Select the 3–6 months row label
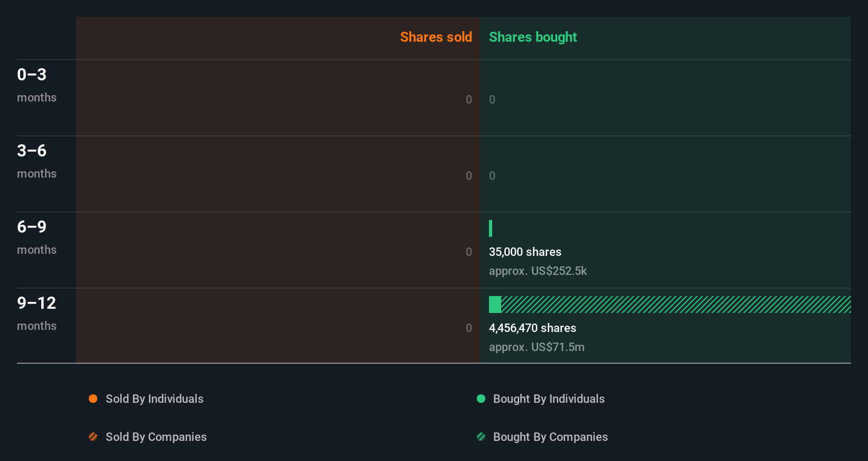Image resolution: width=868 pixels, height=461 pixels. pyautogui.click(x=36, y=161)
